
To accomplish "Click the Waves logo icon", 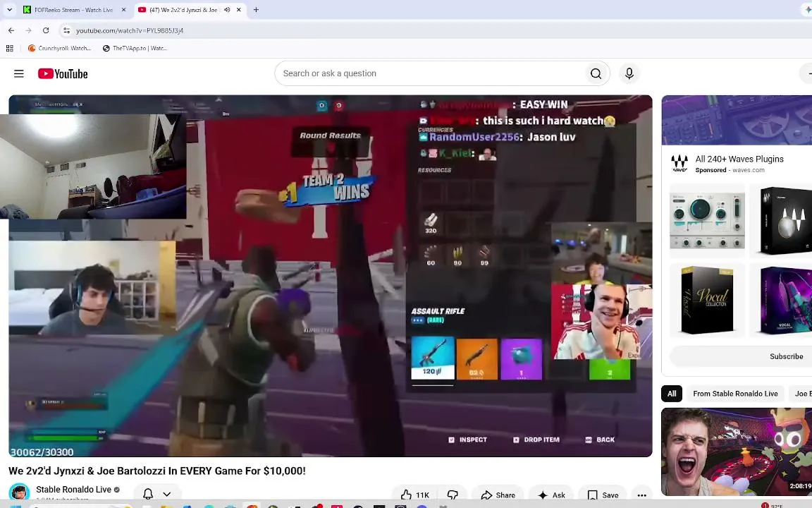I will 679,163.
